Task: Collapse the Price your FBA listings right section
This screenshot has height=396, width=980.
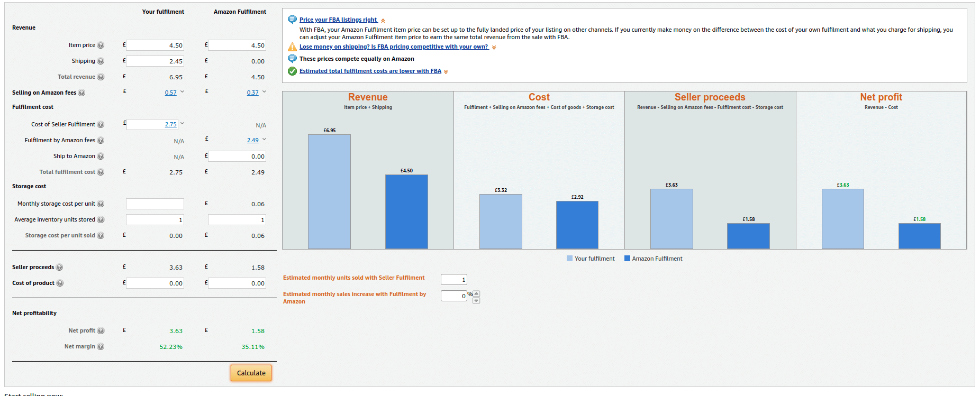Action: 383,21
